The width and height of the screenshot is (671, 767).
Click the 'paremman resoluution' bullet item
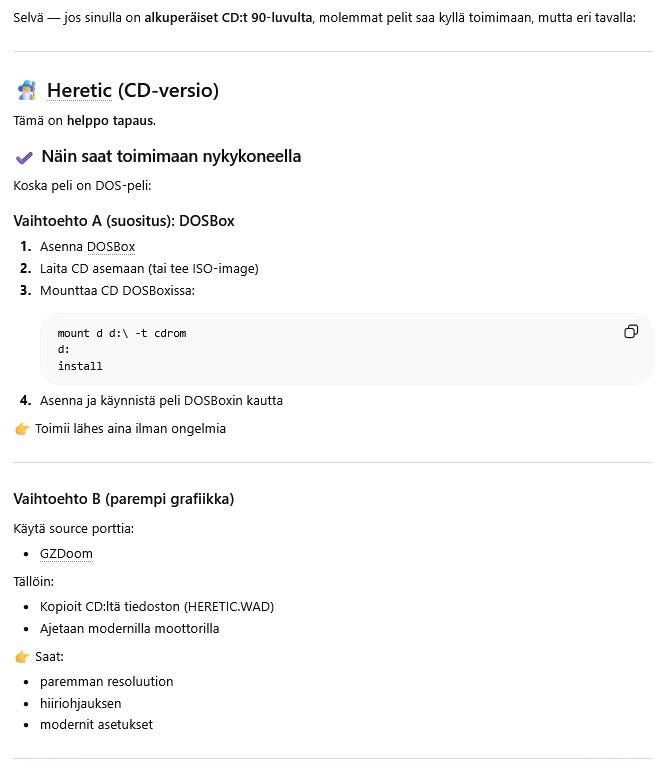[106, 682]
